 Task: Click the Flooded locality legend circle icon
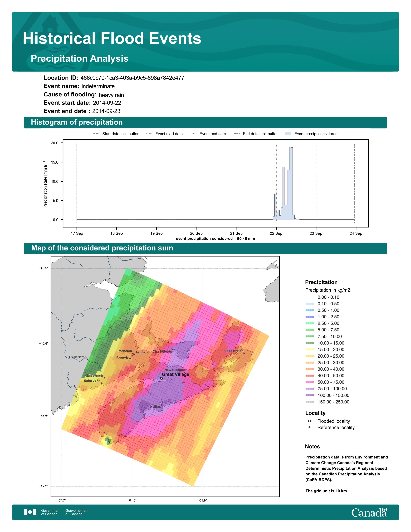pyautogui.click(x=309, y=421)
